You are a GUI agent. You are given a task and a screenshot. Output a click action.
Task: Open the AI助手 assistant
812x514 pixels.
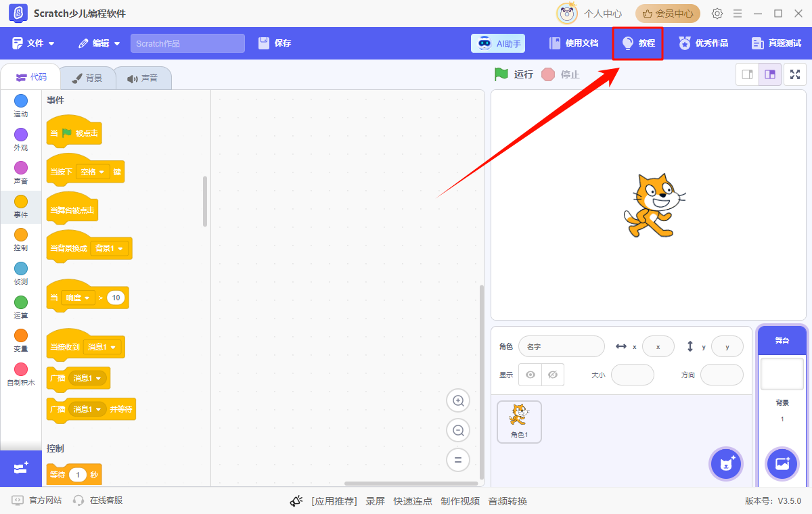(498, 43)
